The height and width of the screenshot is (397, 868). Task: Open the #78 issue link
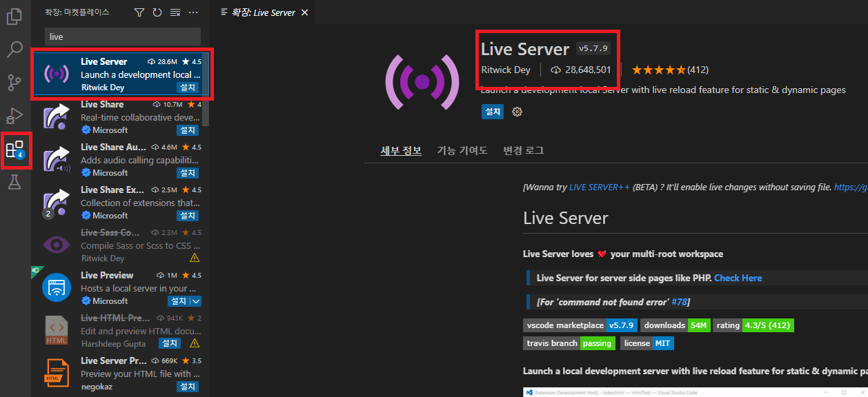[679, 302]
